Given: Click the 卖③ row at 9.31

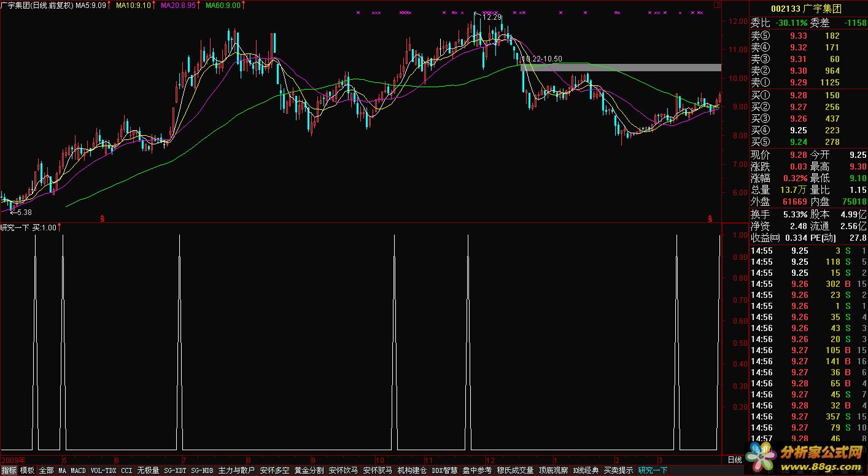Looking at the screenshot, I should point(808,59).
